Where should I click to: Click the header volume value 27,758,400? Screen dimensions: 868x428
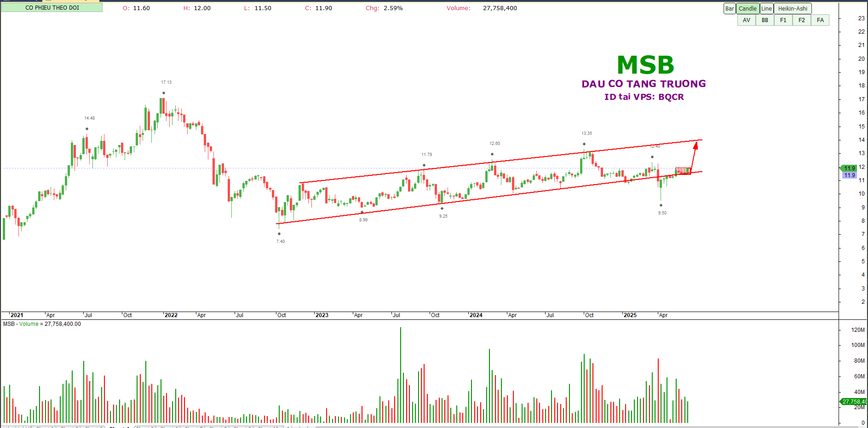tap(500, 8)
